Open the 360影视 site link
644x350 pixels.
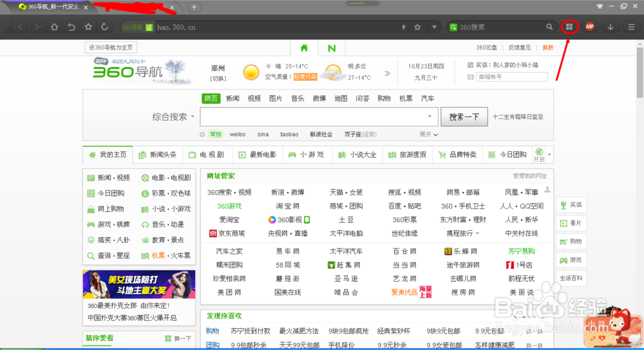[x=289, y=220]
